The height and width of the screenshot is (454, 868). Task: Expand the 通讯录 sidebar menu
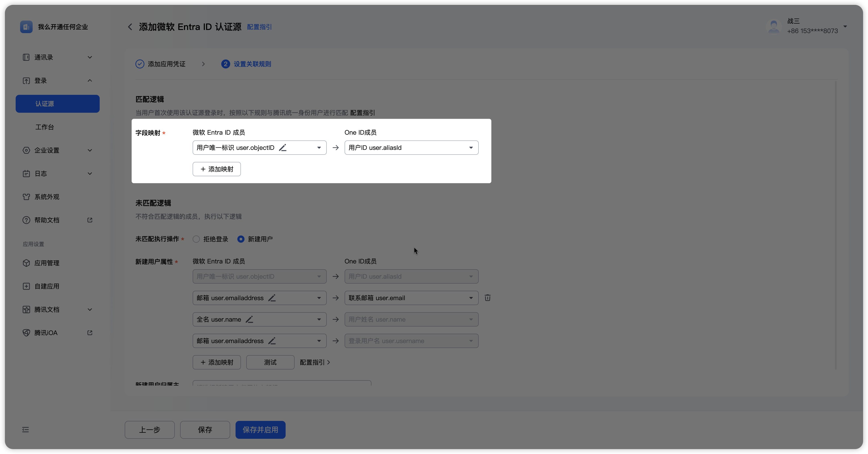click(57, 57)
